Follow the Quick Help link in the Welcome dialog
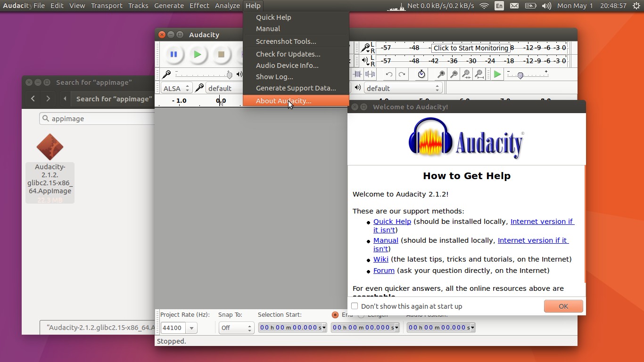This screenshot has width=644, height=362. [392, 222]
